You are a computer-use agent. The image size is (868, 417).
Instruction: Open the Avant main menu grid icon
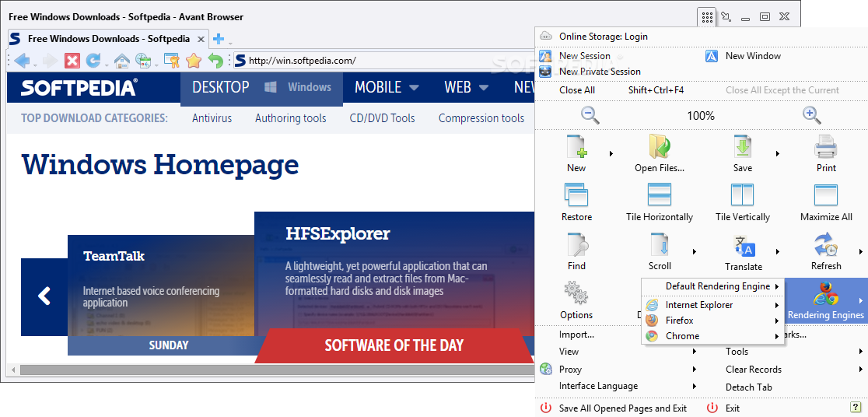(x=706, y=17)
